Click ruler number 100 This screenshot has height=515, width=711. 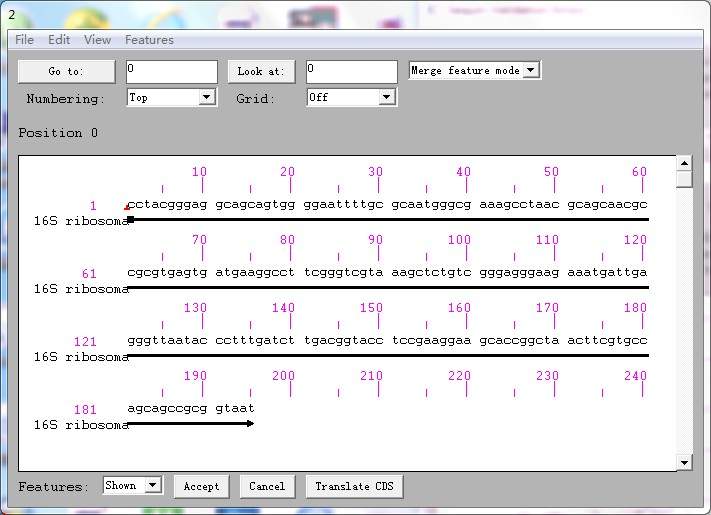pos(459,240)
